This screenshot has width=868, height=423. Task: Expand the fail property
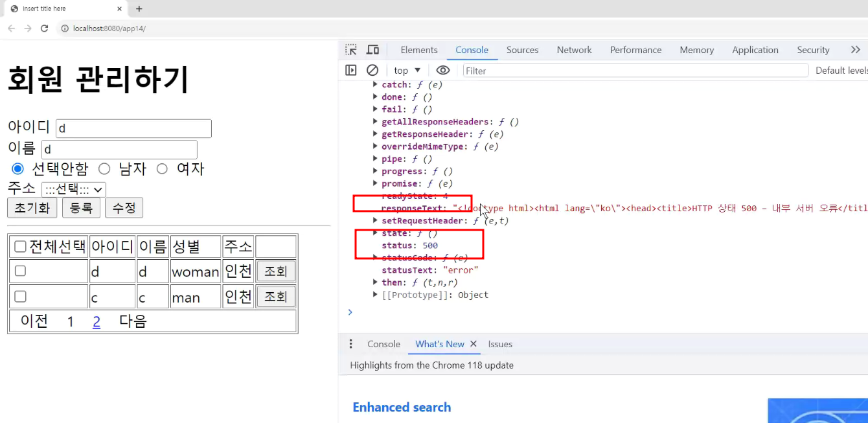pos(375,109)
